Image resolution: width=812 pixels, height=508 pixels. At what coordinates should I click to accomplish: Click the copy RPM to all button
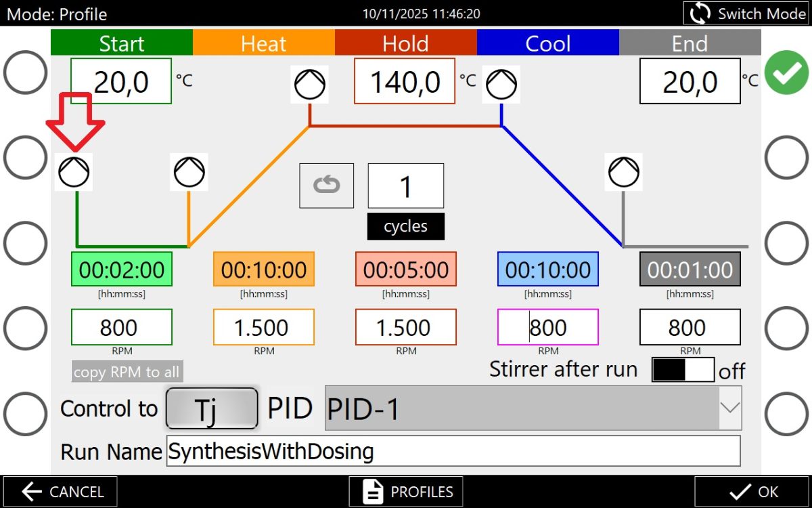[x=128, y=372]
